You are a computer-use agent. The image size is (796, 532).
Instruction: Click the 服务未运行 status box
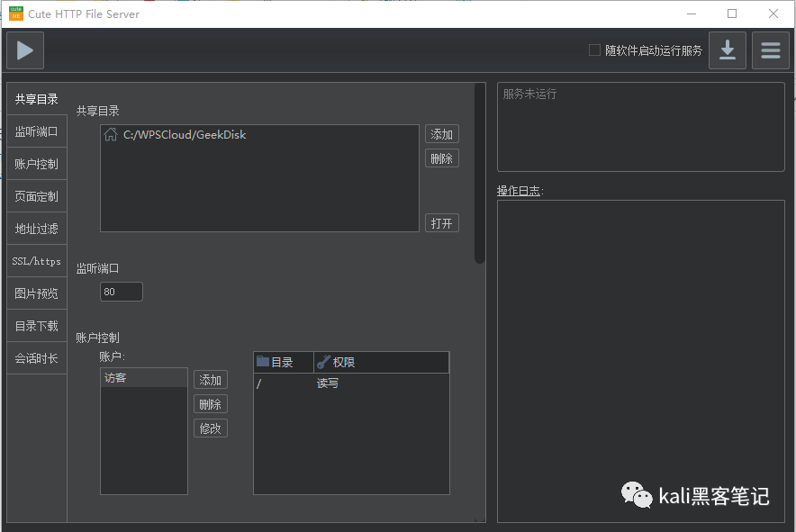pos(640,127)
